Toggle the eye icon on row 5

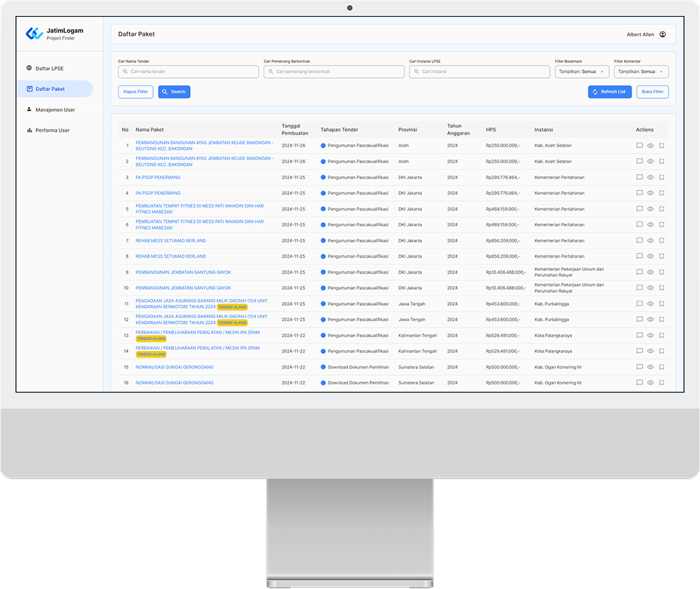tap(650, 209)
